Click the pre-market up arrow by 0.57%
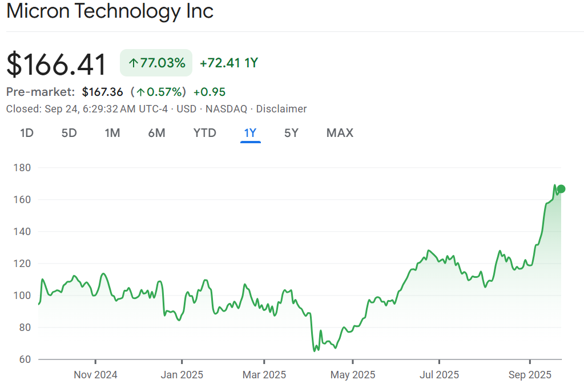 140,92
